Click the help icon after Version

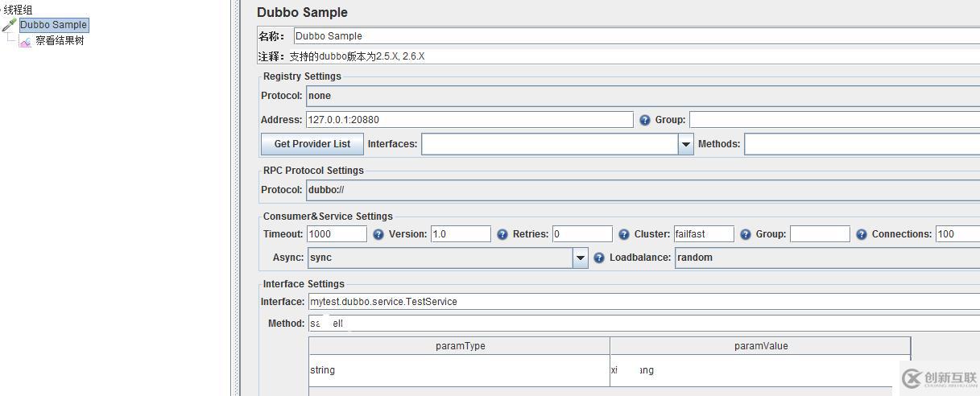coord(502,234)
